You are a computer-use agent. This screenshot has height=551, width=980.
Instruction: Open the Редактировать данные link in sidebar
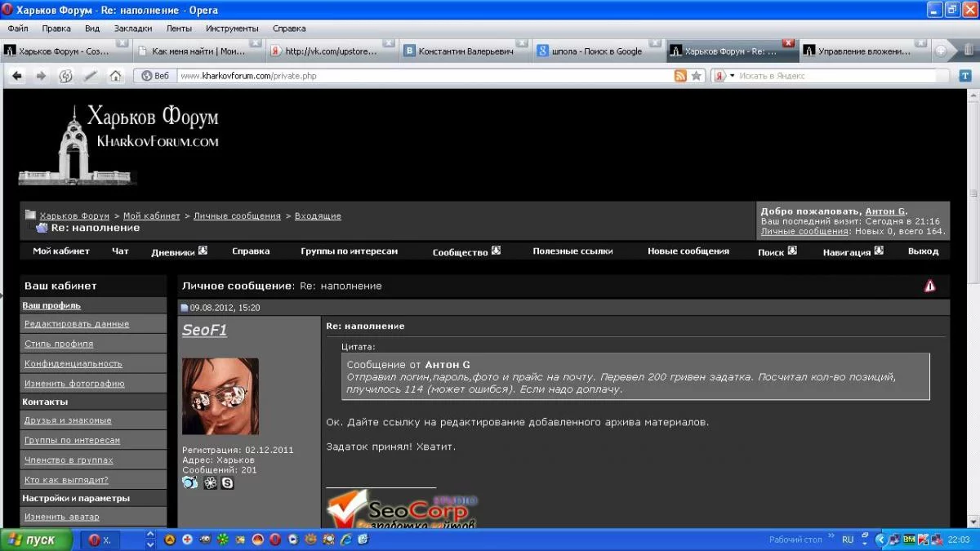[x=77, y=324]
